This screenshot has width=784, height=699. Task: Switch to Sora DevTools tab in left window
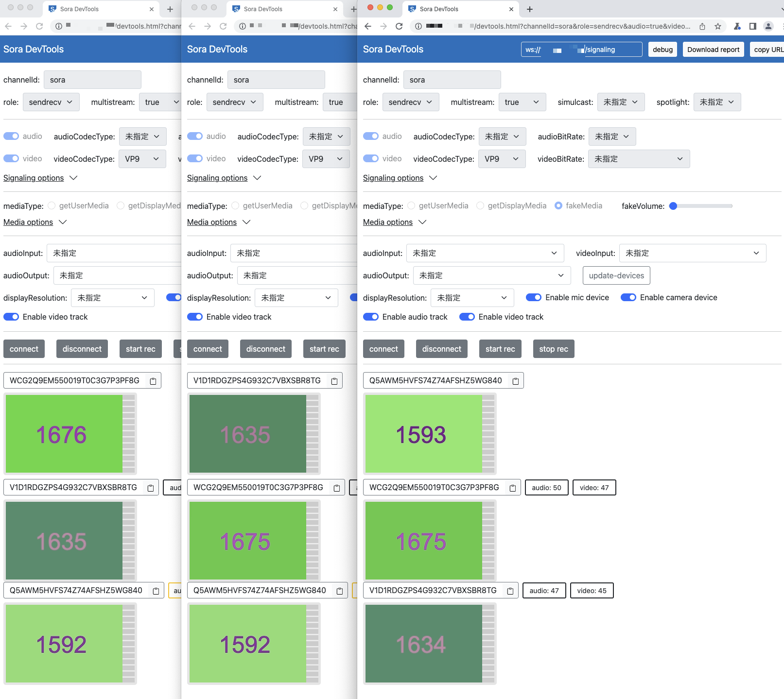[x=101, y=9]
